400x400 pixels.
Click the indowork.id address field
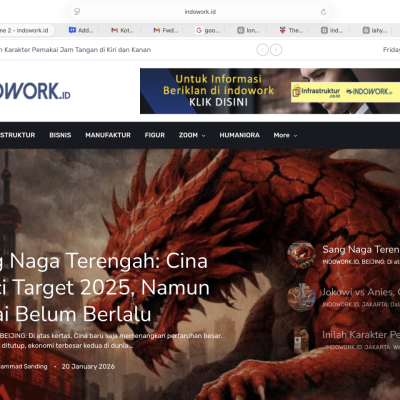[x=200, y=12]
